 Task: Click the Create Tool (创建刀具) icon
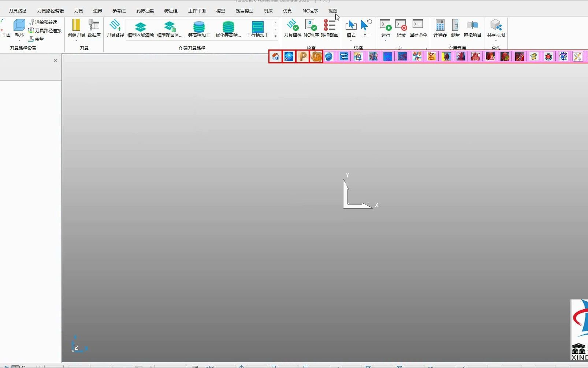(76, 28)
